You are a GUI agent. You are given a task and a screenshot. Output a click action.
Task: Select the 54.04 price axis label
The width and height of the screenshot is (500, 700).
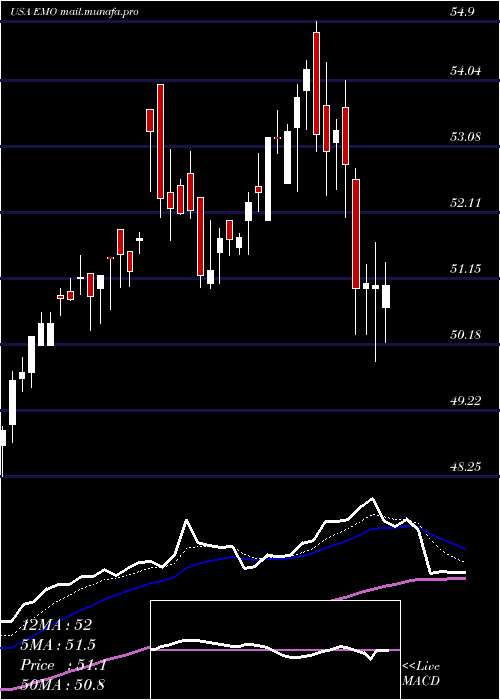[466, 71]
